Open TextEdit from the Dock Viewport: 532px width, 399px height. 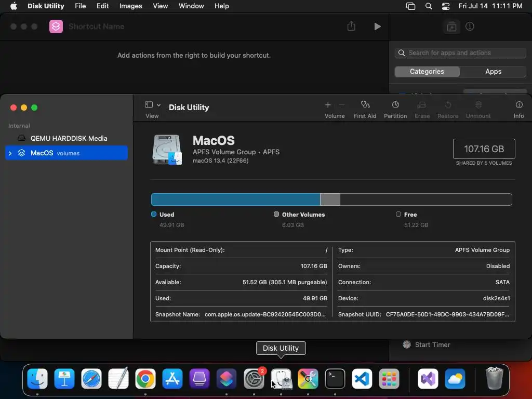tap(118, 379)
